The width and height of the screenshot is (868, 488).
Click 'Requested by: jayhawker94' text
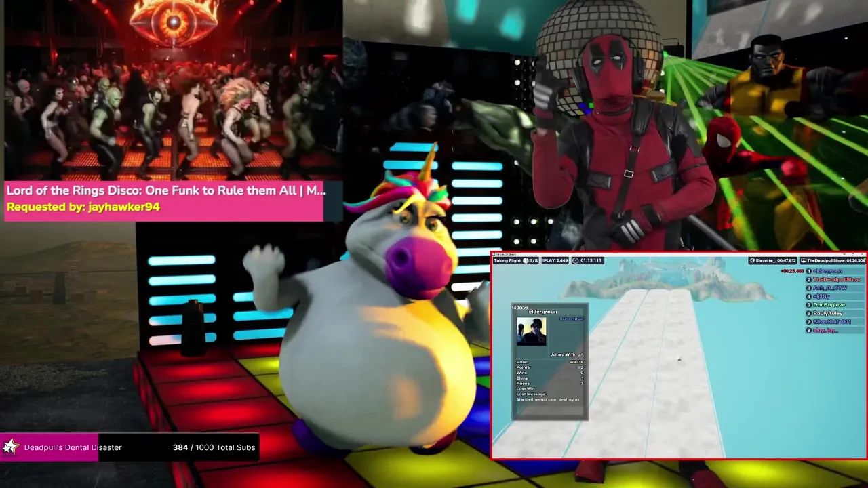(x=83, y=207)
